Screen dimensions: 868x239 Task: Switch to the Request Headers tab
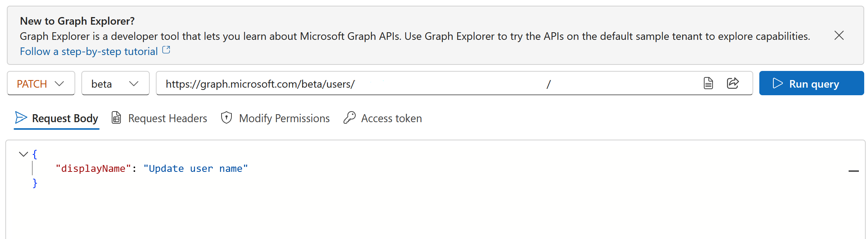167,118
